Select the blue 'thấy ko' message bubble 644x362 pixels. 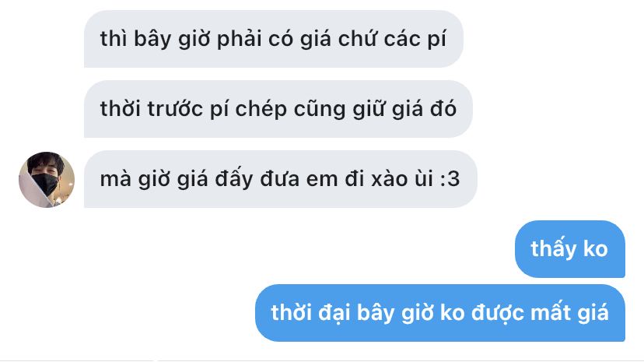[x=570, y=249]
